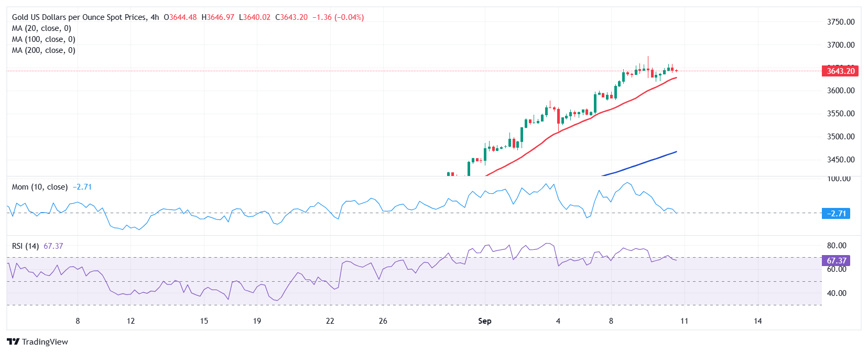The image size is (868, 353).
Task: Click the 3450.00 price axis label
Action: [840, 160]
